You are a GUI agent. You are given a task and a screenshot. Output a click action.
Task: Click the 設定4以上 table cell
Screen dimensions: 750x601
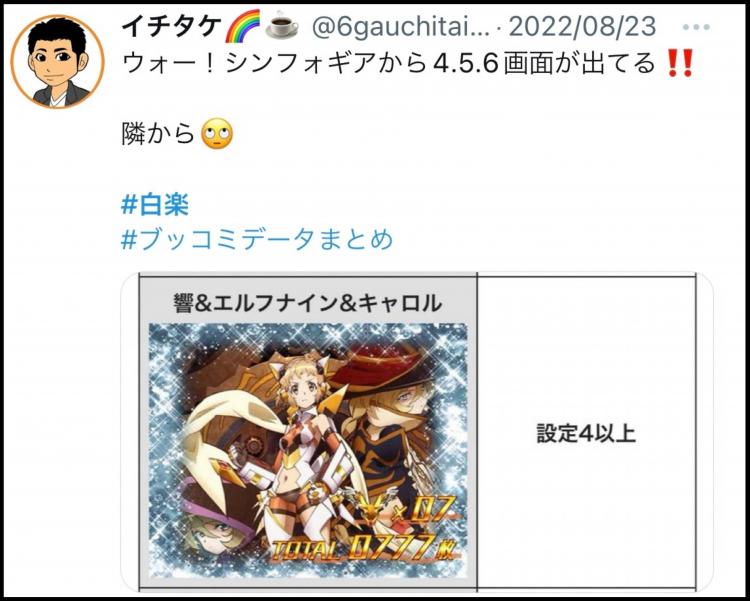[586, 433]
